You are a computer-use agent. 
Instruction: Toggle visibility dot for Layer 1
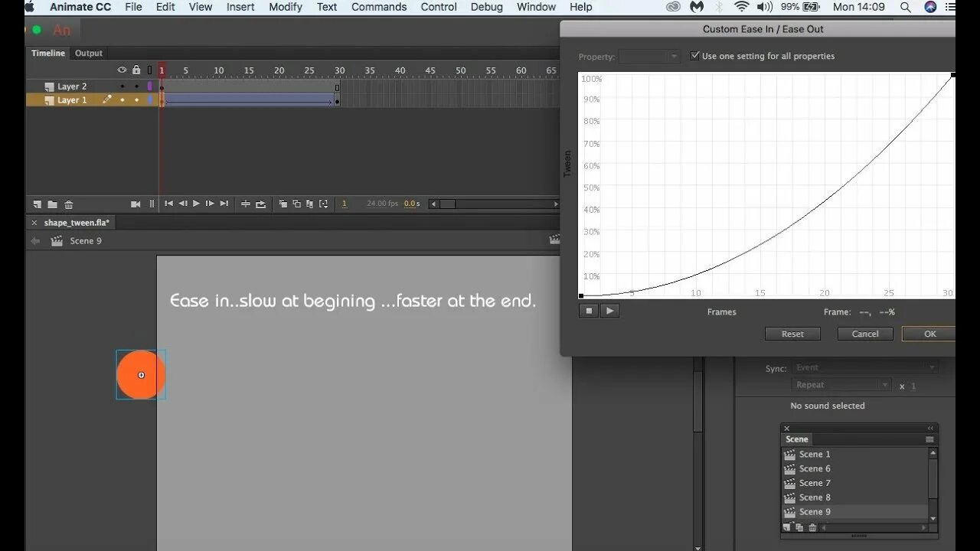(122, 100)
